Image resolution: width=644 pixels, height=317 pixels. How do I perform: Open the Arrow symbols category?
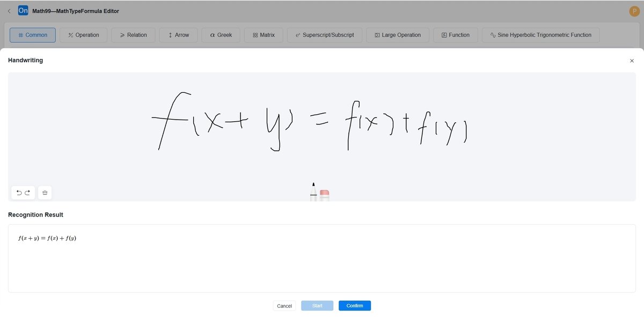coord(178,34)
